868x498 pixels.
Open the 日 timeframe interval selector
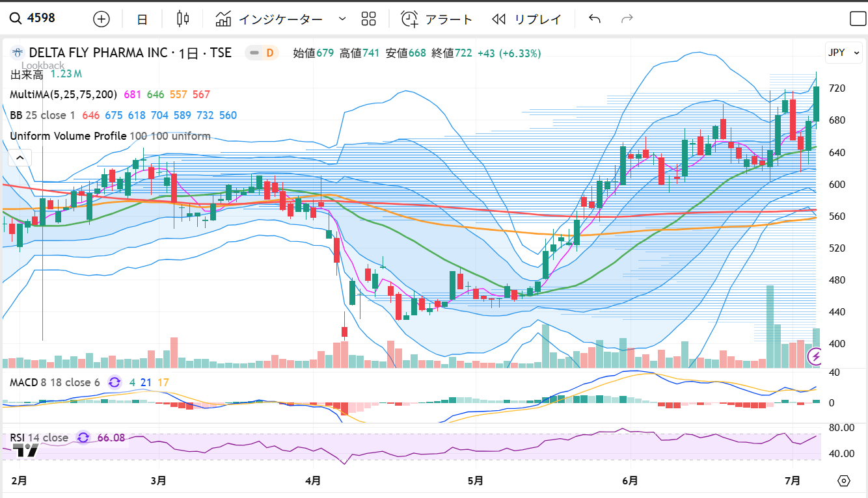[x=142, y=19]
